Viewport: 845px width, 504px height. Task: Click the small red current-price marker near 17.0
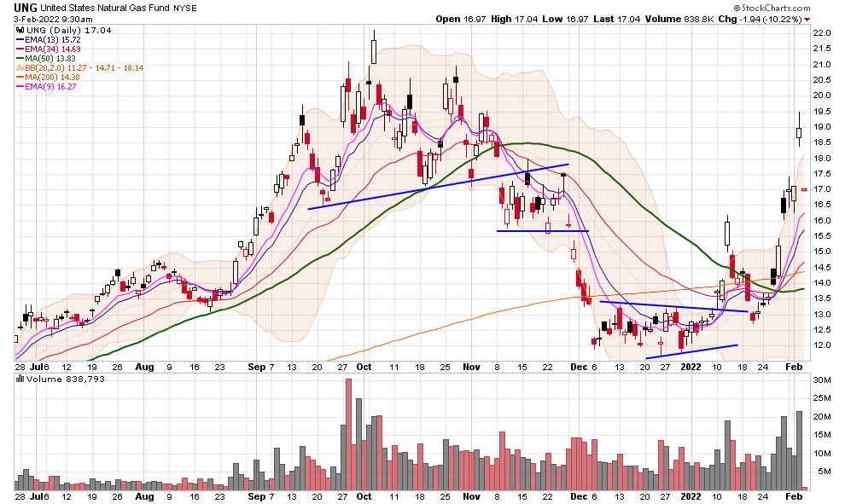(x=804, y=189)
